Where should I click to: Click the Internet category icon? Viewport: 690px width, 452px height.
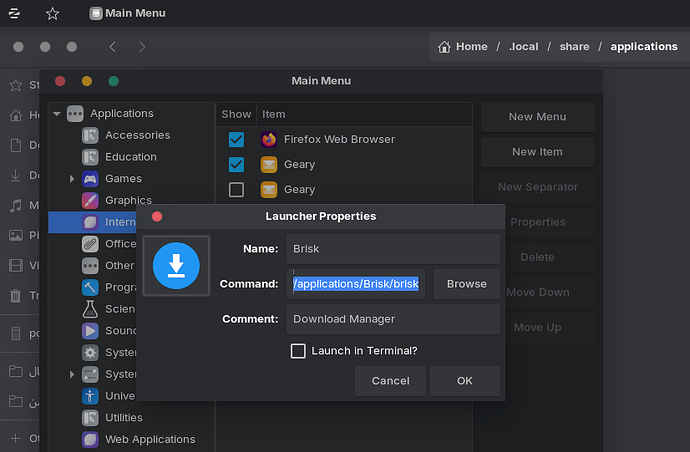[90, 222]
